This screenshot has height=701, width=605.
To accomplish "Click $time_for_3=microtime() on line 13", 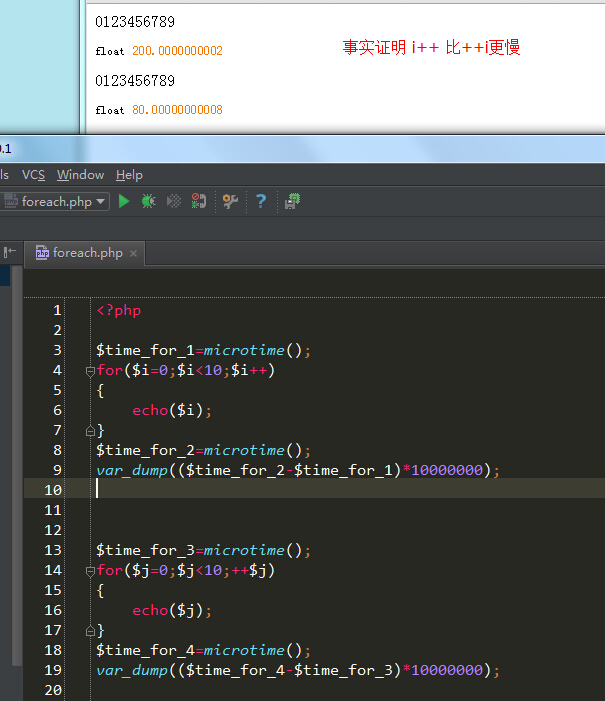I will 203,550.
